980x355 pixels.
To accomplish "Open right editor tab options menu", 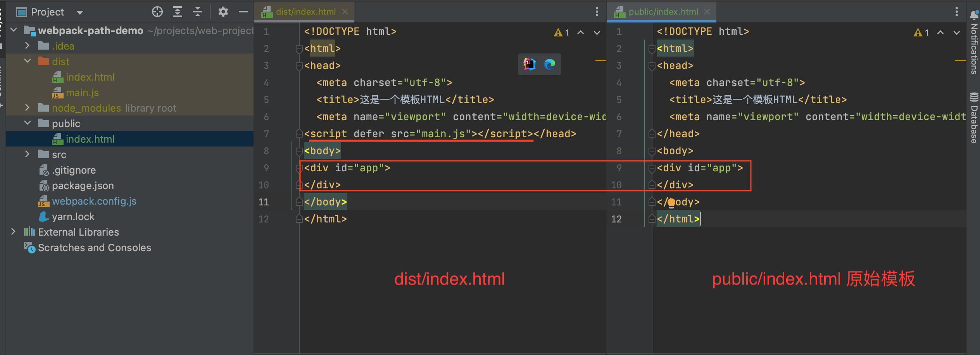I will point(957,12).
